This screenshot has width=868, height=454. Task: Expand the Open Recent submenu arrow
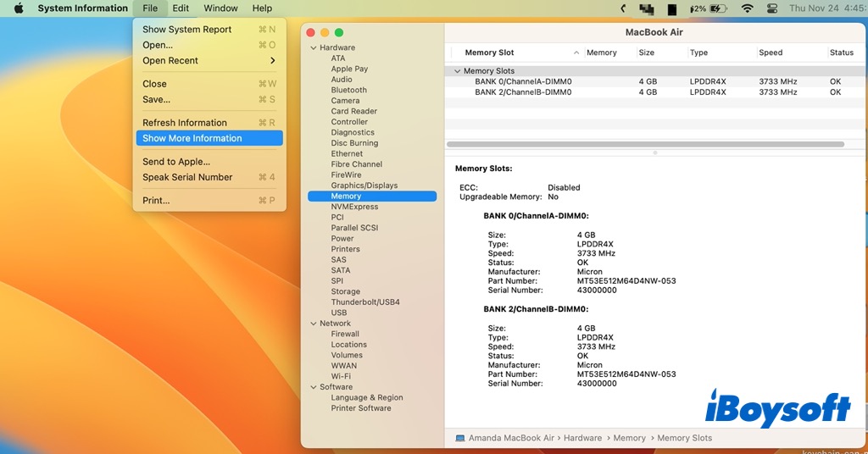pos(272,60)
